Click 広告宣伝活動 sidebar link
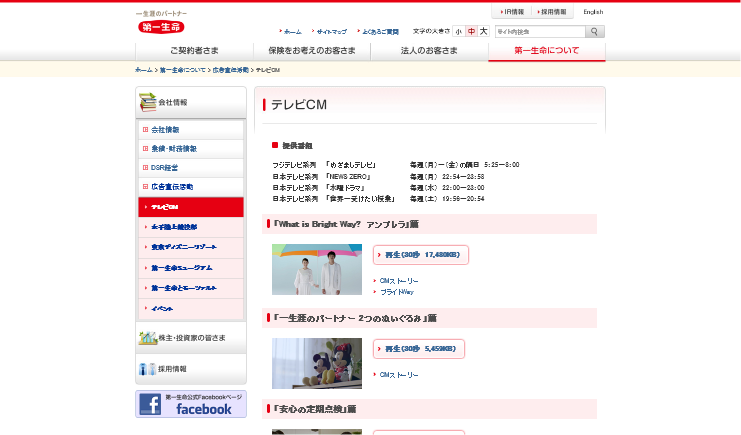Viewport: 741px width, 435px height. [172, 187]
